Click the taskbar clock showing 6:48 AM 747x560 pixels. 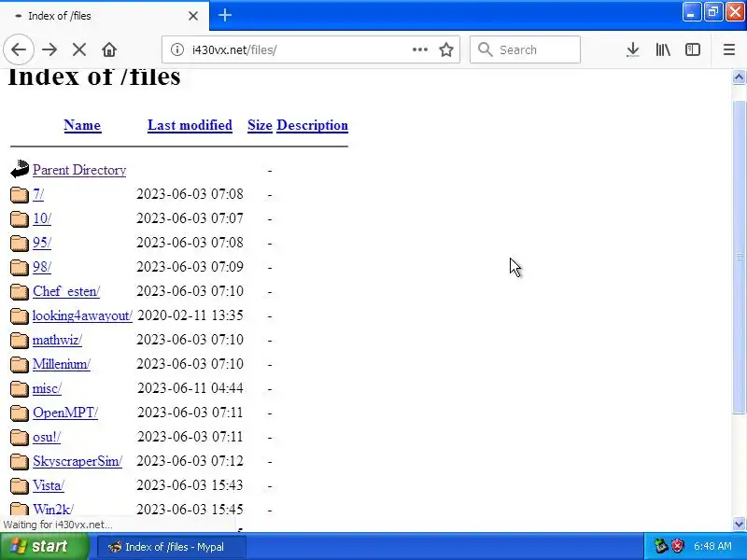[712, 546]
